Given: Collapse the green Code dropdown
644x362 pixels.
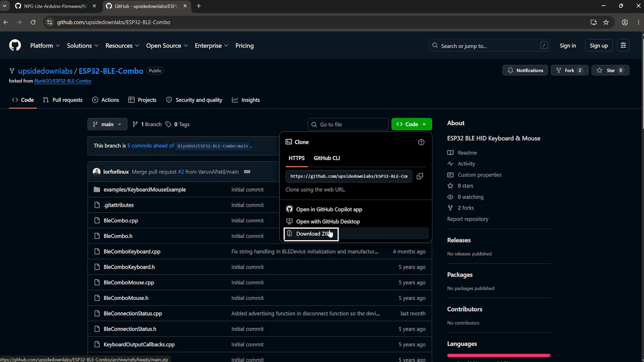Looking at the screenshot, I should pos(412,124).
